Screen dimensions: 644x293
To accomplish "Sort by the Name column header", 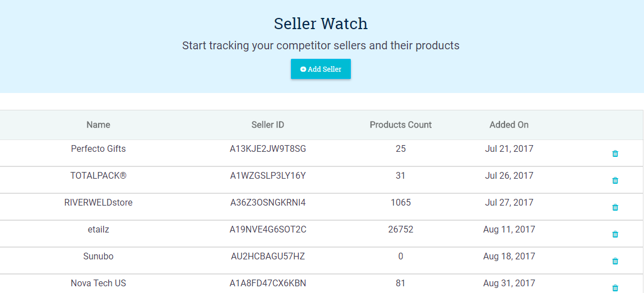I will [98, 125].
